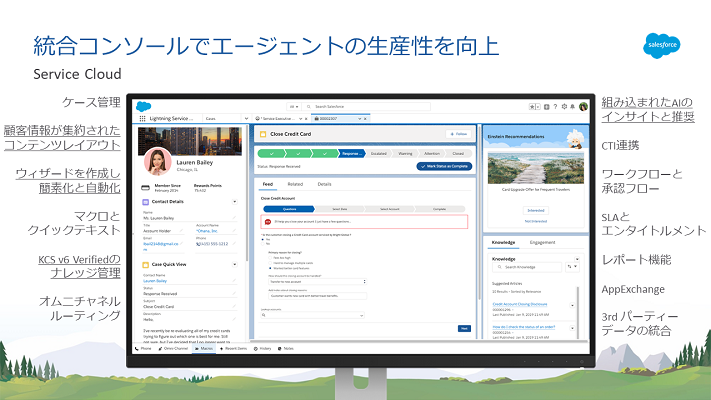Click the Salesforce logo on the slide
Screen dimensions: 711x400
click(x=662, y=45)
